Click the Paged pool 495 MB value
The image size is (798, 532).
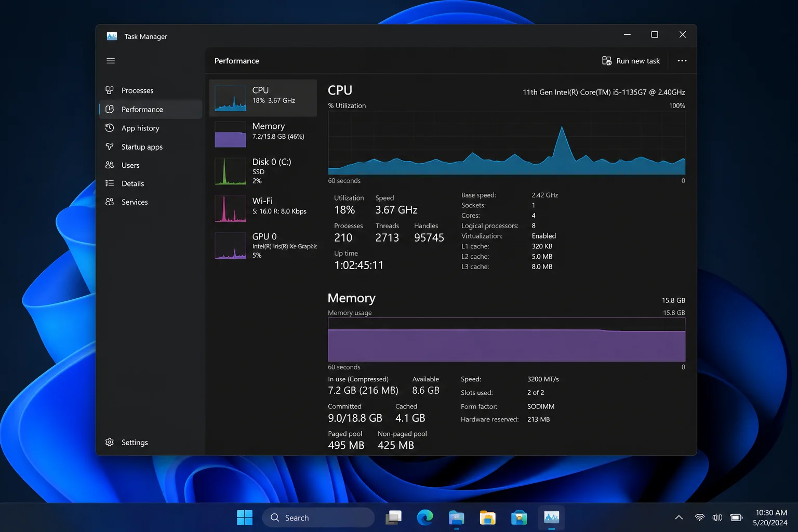point(346,445)
